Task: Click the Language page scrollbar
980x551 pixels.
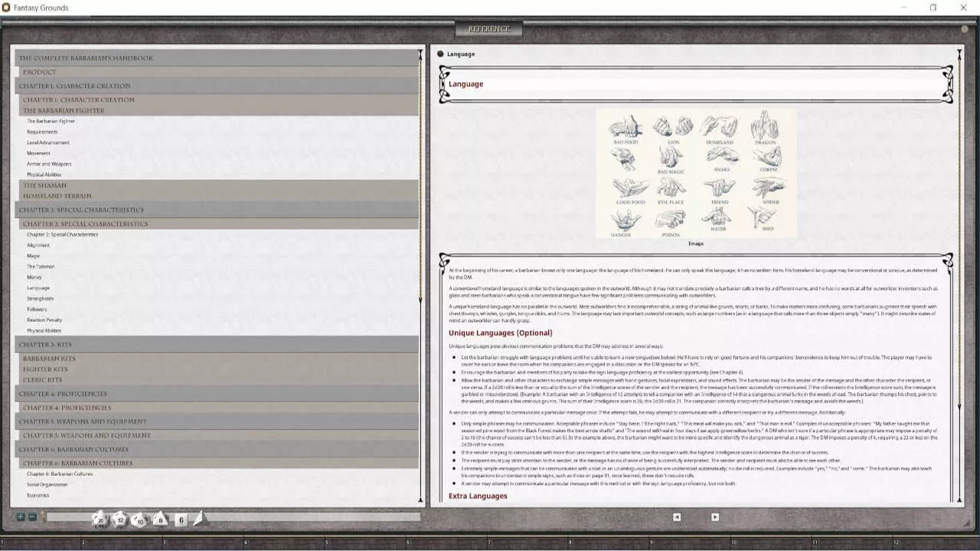Action: tap(960, 275)
